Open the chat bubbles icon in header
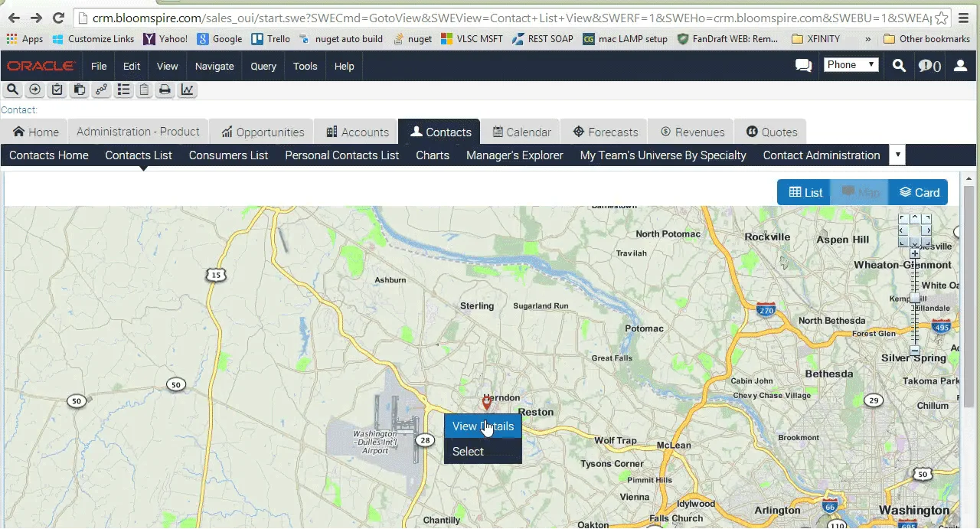The width and height of the screenshot is (980, 529). point(803,66)
